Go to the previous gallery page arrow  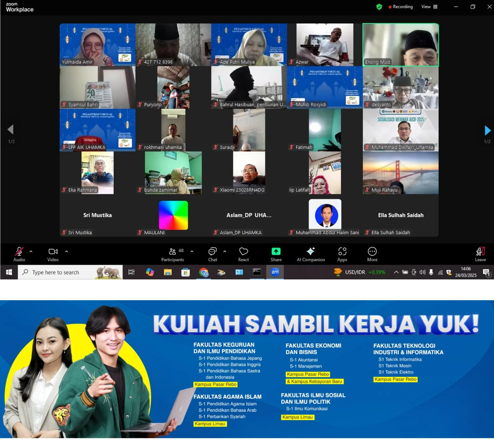pyautogui.click(x=11, y=130)
